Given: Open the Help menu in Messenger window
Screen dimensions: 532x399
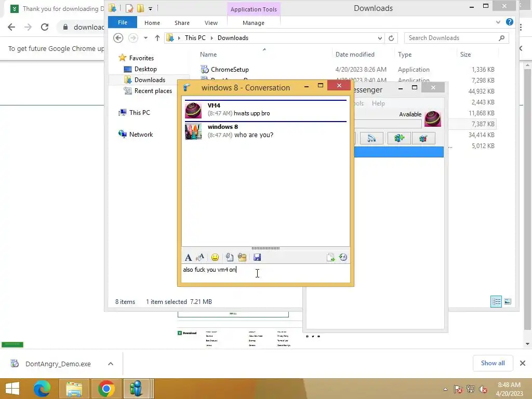Looking at the screenshot, I should (x=378, y=103).
